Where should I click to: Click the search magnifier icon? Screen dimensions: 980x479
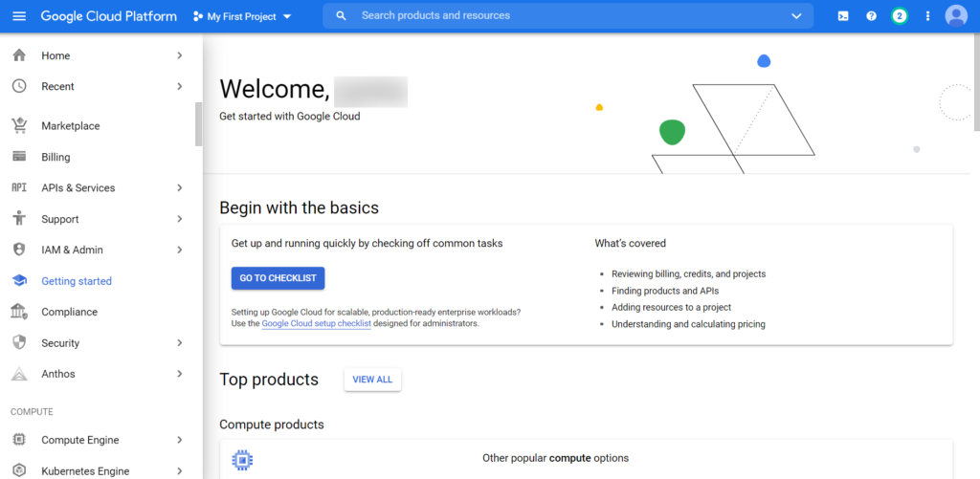tap(342, 16)
